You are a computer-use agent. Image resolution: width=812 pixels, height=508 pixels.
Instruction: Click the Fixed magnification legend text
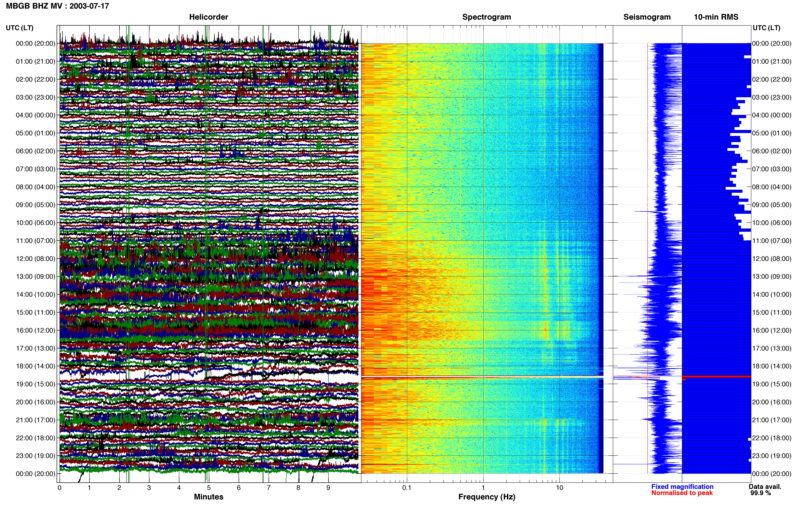682,486
